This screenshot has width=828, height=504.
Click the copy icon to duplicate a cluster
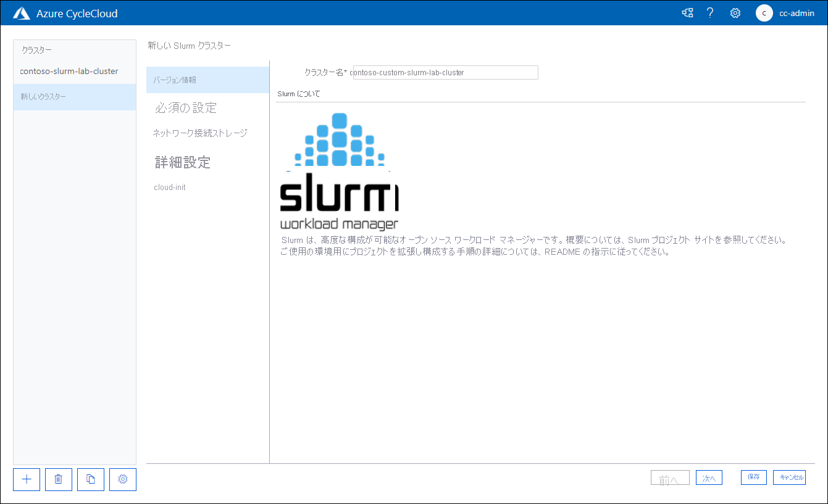90,479
